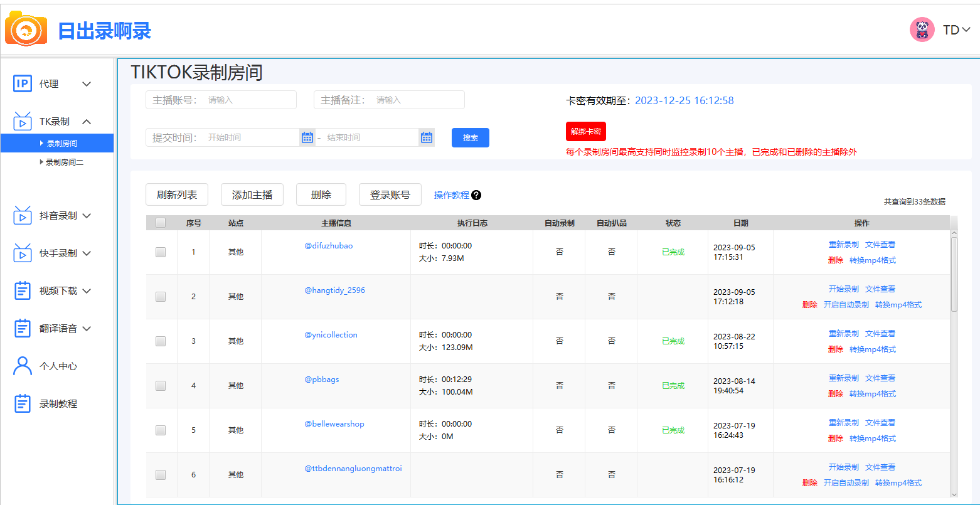
Task: Expand the 快手录制 menu chevron
Action: pyautogui.click(x=87, y=253)
